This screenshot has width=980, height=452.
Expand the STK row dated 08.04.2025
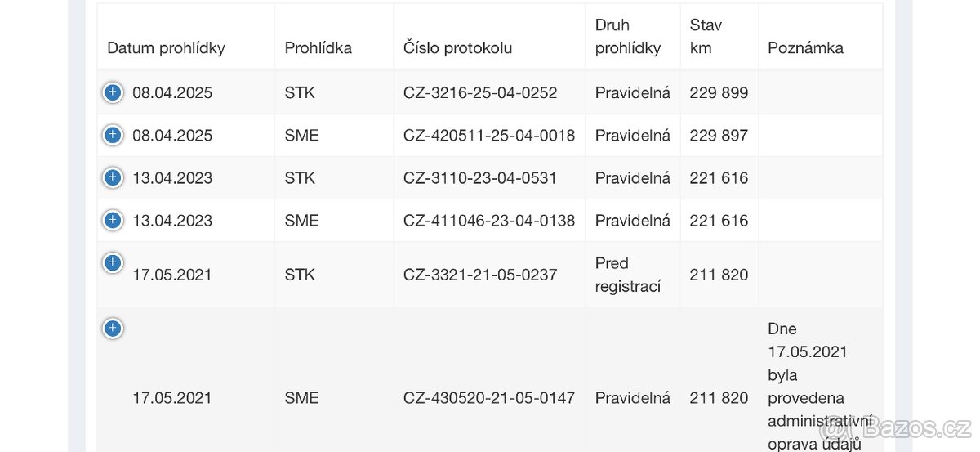coord(113,92)
